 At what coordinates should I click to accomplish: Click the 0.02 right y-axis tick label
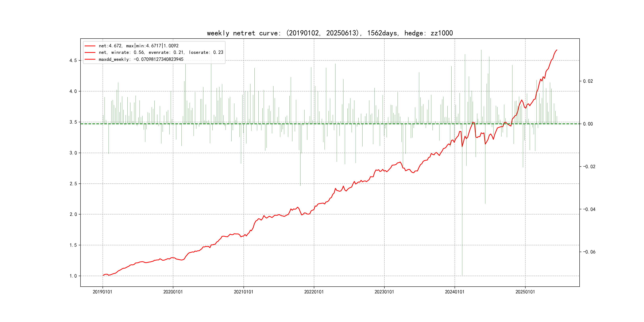point(588,81)
